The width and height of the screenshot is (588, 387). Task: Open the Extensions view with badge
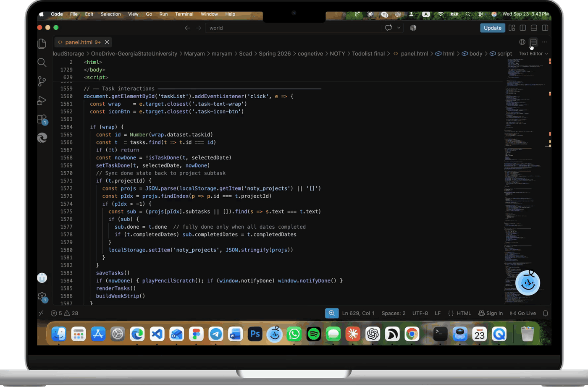(x=42, y=120)
